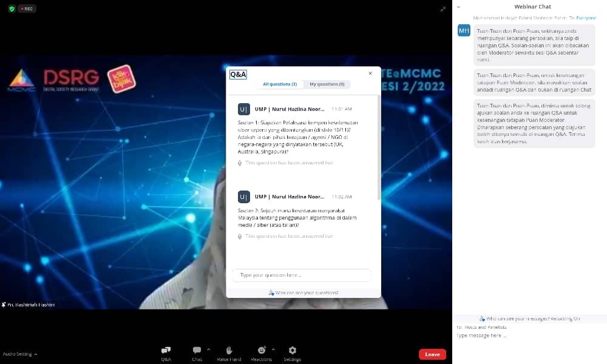This screenshot has width=607, height=364.
Task: Click the 'Webinar Chat' panel title
Action: pyautogui.click(x=532, y=7)
